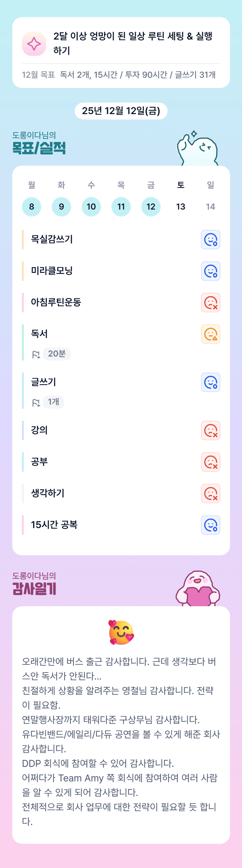Screen dimensions: 242x868
Task: Click 강의 failed status face icon
Action: pyautogui.click(x=210, y=430)
